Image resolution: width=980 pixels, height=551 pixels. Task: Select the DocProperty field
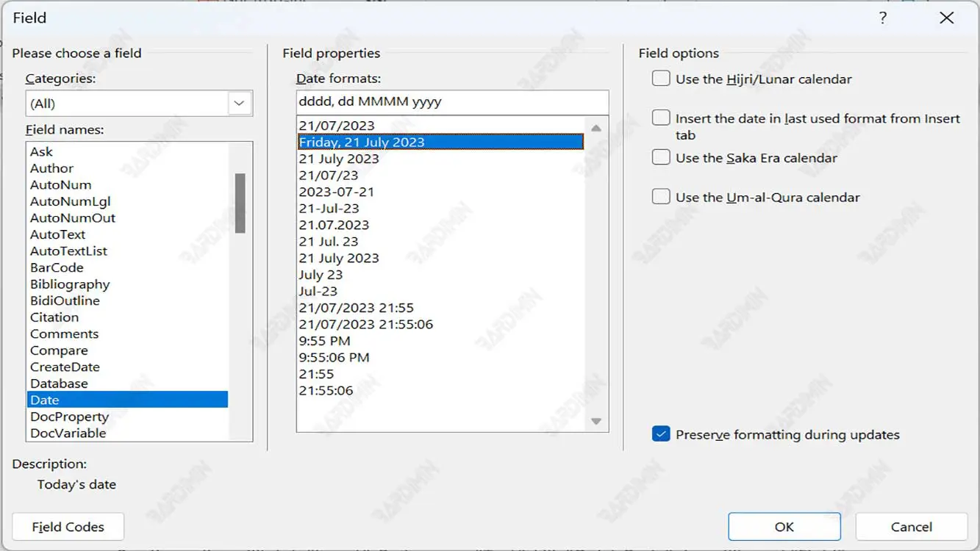pos(69,417)
